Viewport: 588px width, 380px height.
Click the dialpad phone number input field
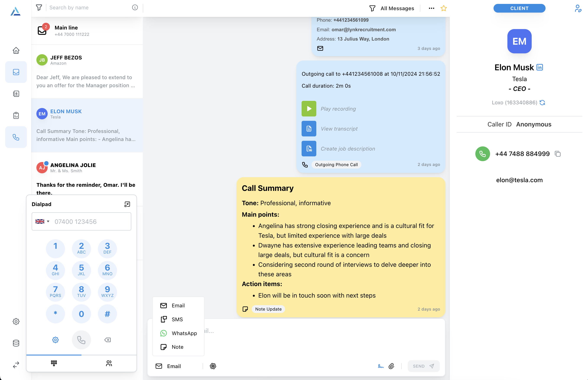tap(91, 221)
